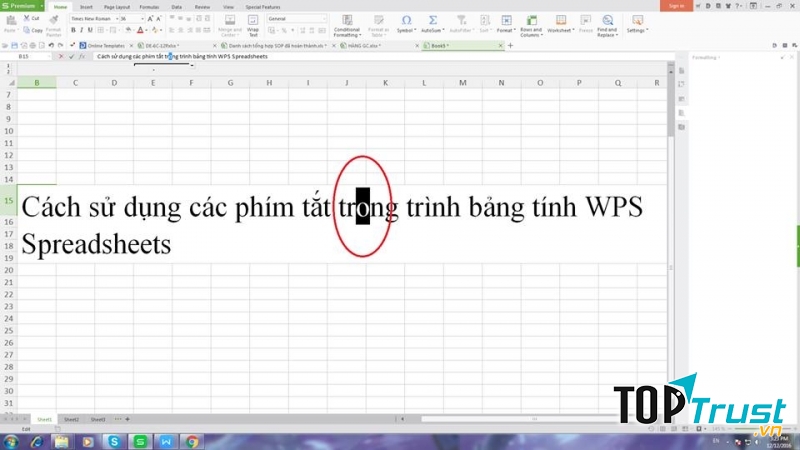This screenshot has height=450, width=800.
Task: Increase font size with the large A icon
Action: 150,19
